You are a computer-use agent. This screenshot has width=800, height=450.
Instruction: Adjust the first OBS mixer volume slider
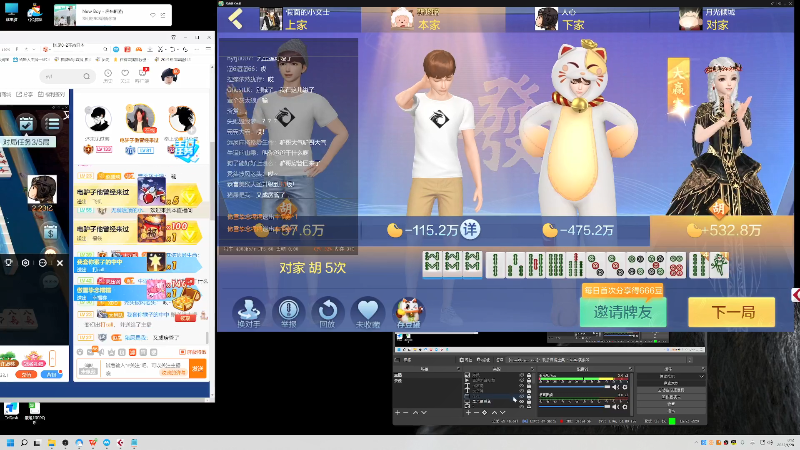pos(574,387)
